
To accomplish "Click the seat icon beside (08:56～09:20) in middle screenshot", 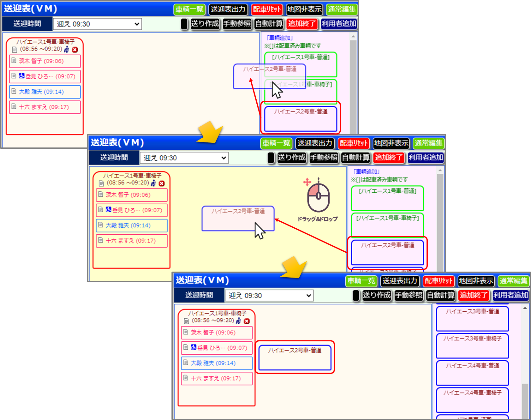I will [153, 183].
